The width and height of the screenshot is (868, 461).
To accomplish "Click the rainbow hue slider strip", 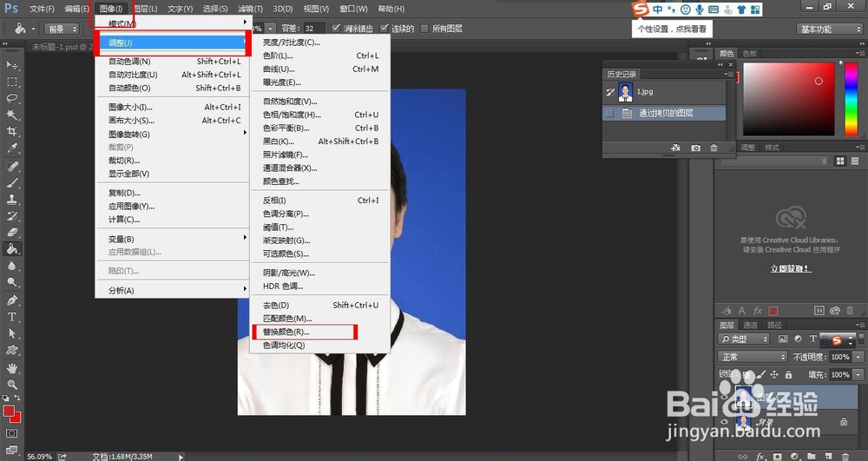I will (851, 99).
